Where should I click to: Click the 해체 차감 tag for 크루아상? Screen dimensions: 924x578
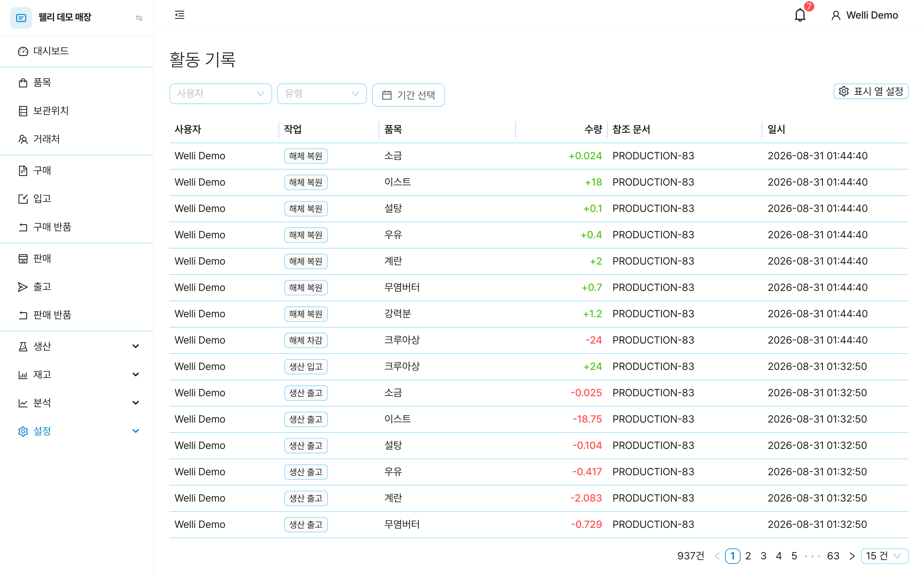[x=306, y=340]
